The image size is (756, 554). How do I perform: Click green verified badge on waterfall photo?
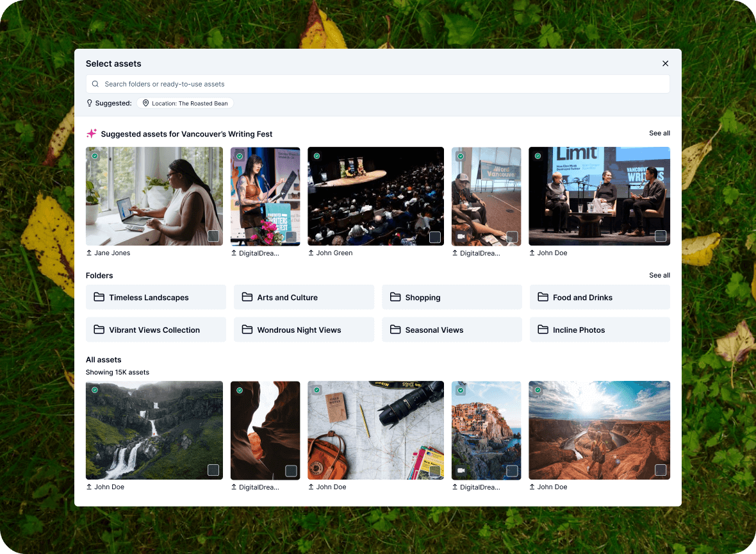coord(95,390)
